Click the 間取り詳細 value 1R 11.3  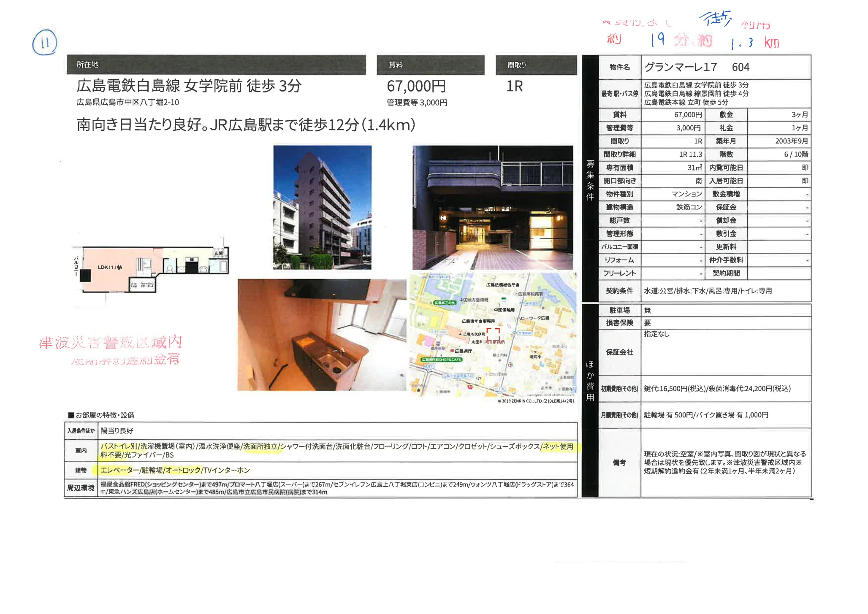pyautogui.click(x=690, y=154)
